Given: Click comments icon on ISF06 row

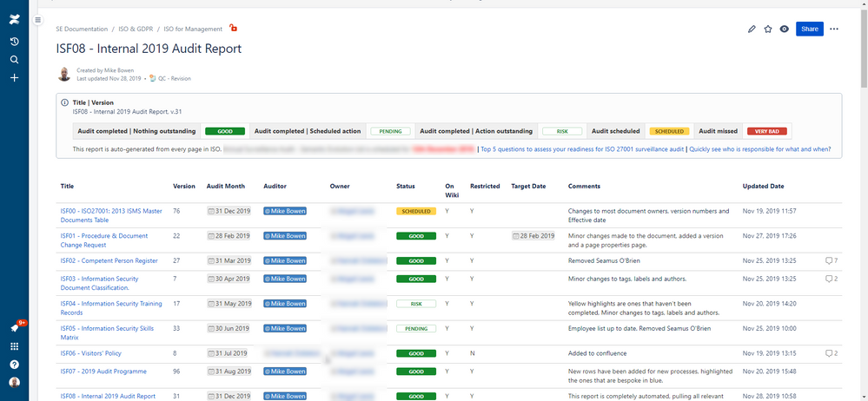Looking at the screenshot, I should (831, 353).
